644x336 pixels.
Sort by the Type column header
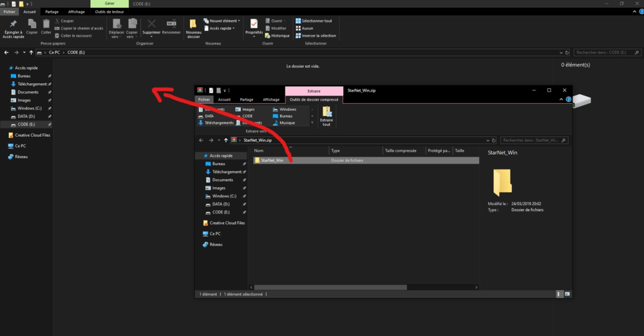(355, 150)
